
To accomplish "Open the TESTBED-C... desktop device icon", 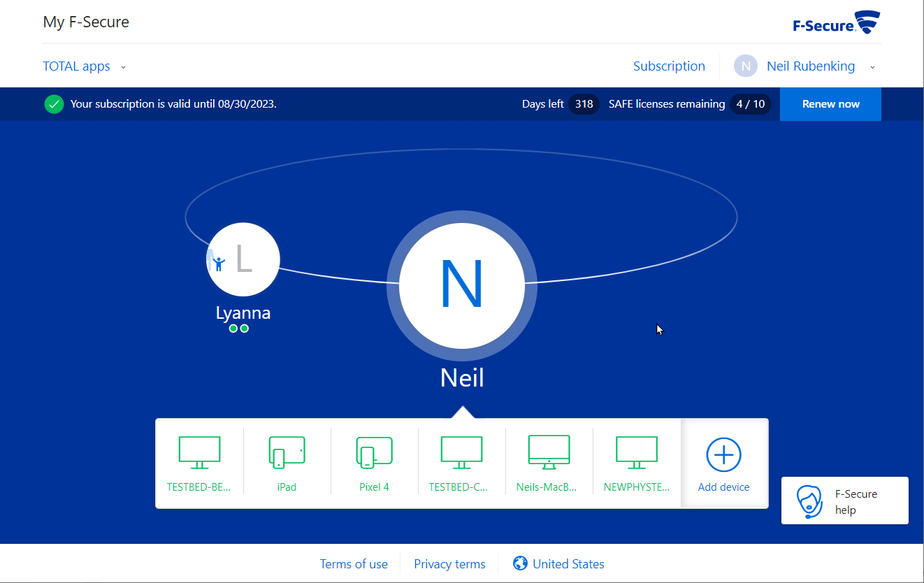I will [x=461, y=453].
